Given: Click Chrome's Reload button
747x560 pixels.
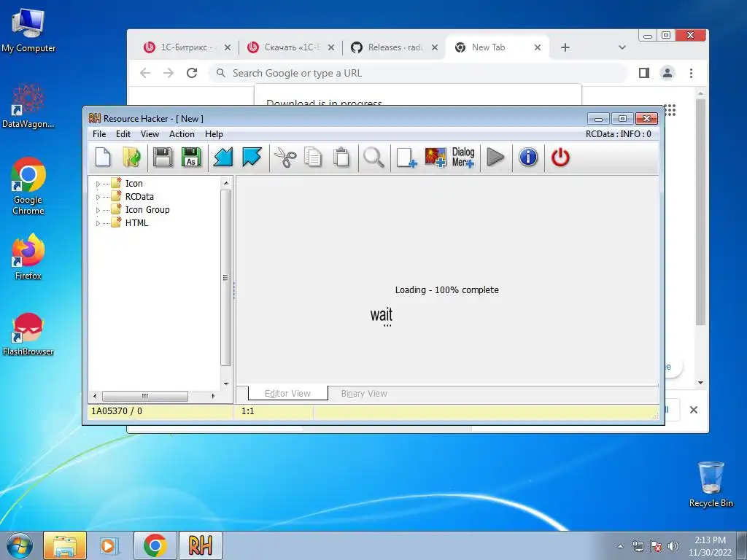Looking at the screenshot, I should click(x=192, y=73).
